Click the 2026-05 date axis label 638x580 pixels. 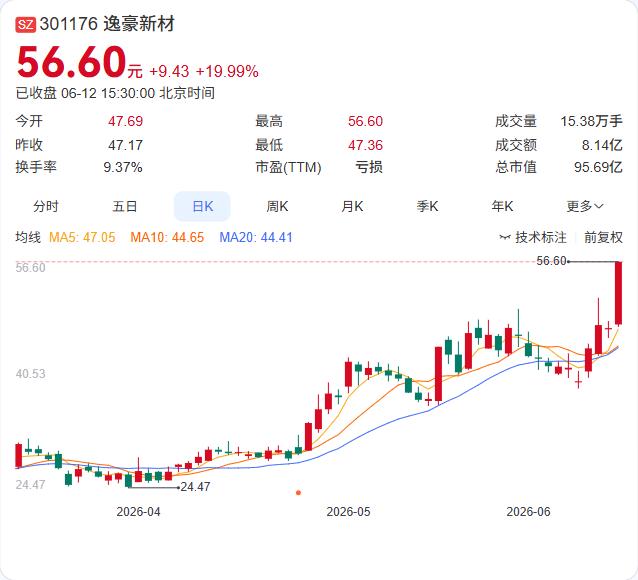(348, 512)
